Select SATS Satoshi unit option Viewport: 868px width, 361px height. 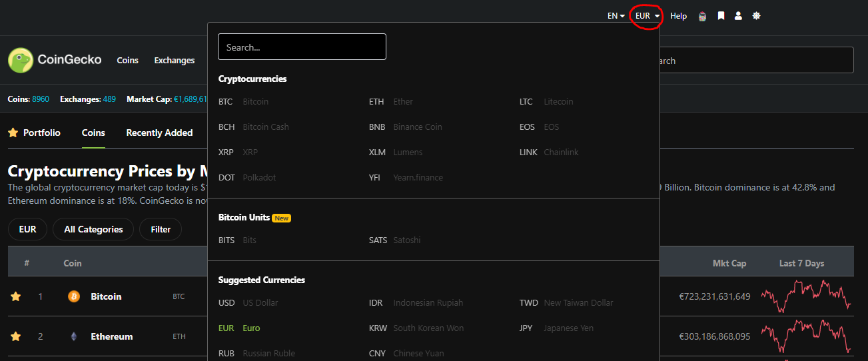pos(395,240)
